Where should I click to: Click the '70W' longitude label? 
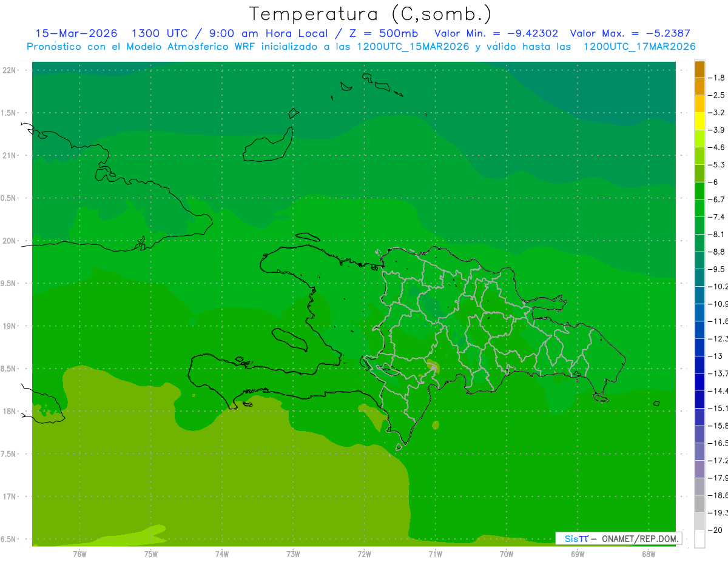pyautogui.click(x=507, y=554)
